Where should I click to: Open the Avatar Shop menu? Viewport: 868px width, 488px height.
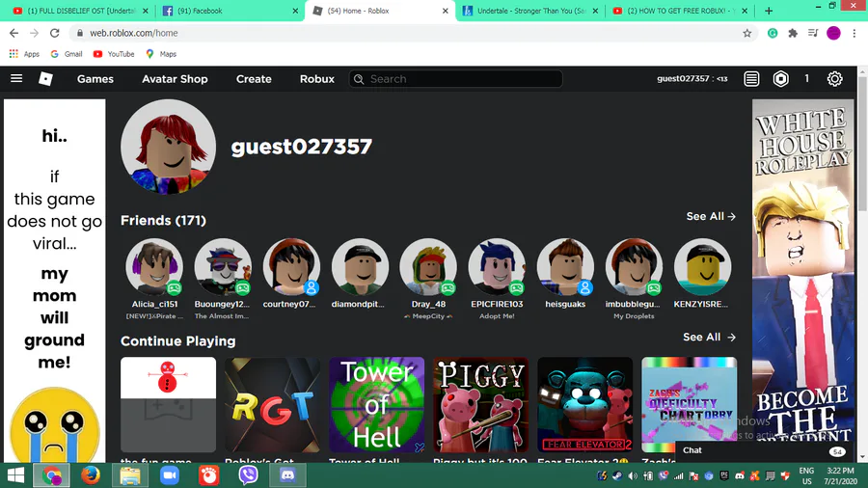pyautogui.click(x=175, y=79)
